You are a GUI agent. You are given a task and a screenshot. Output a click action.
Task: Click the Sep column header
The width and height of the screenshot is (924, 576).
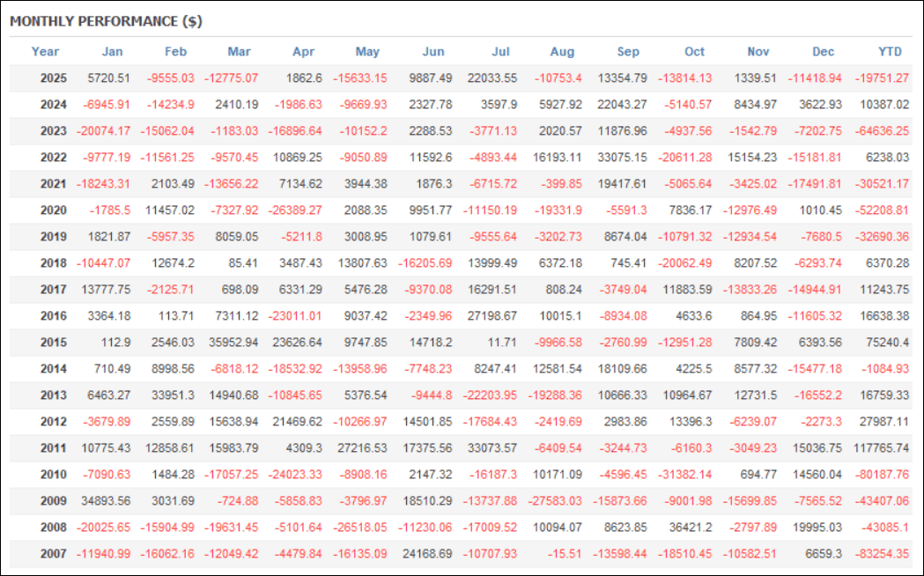pyautogui.click(x=629, y=51)
